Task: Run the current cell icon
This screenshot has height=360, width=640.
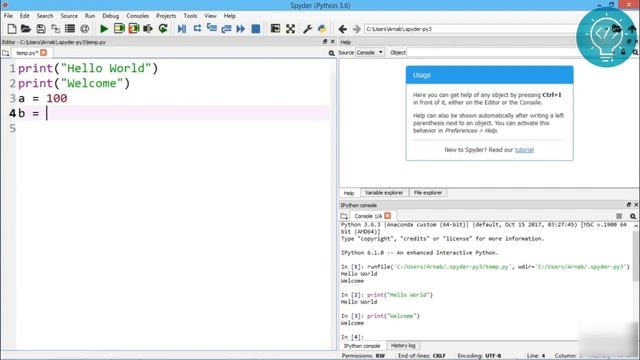Action: pyautogui.click(x=119, y=29)
